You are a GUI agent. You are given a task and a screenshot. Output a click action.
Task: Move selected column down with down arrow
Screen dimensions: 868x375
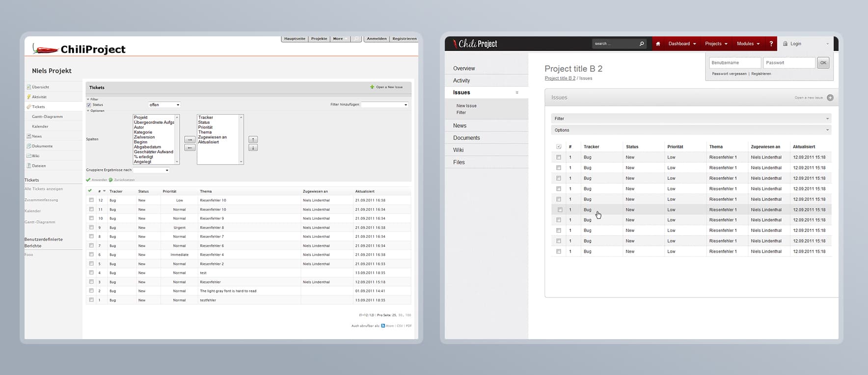[253, 148]
